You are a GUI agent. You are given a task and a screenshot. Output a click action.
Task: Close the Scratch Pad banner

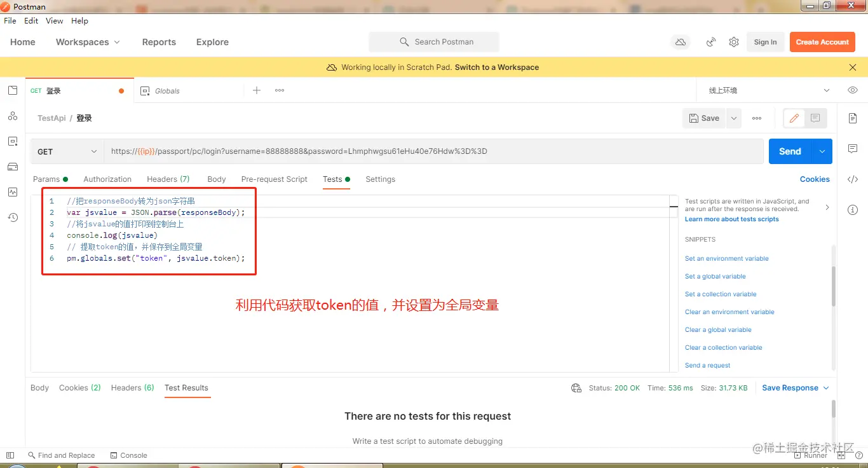click(x=853, y=67)
